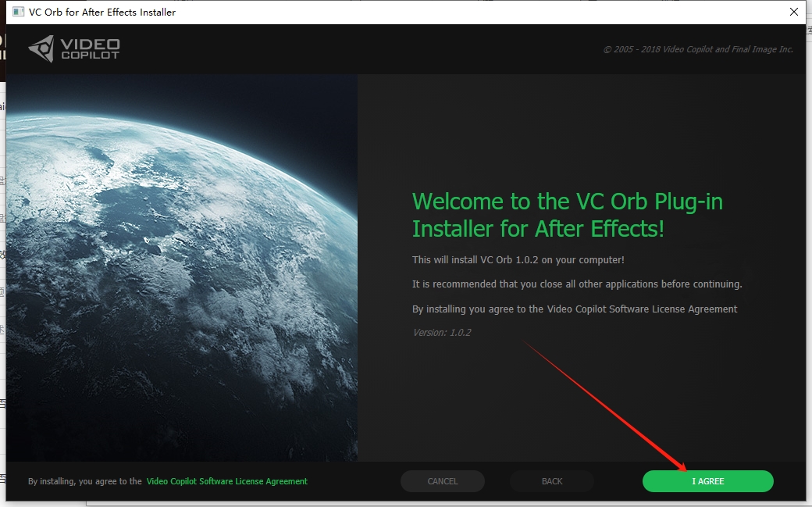The width and height of the screenshot is (812, 507).
Task: Open the Video Copilot Software License Agreement link
Action: [227, 481]
